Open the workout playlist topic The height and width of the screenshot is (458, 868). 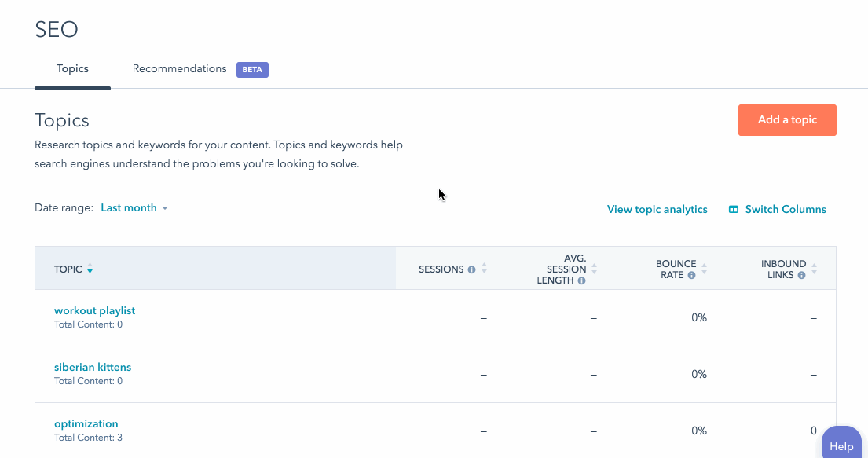(x=94, y=310)
